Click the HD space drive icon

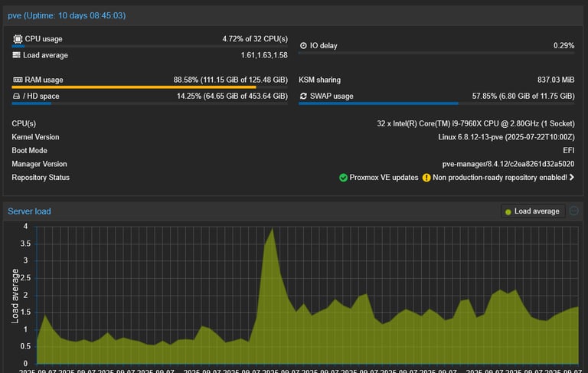pyautogui.click(x=16, y=97)
